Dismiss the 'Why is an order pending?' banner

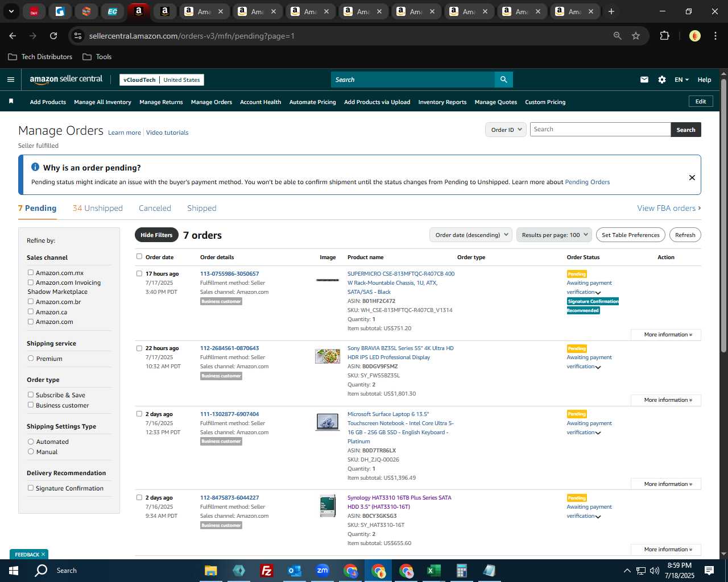click(692, 177)
